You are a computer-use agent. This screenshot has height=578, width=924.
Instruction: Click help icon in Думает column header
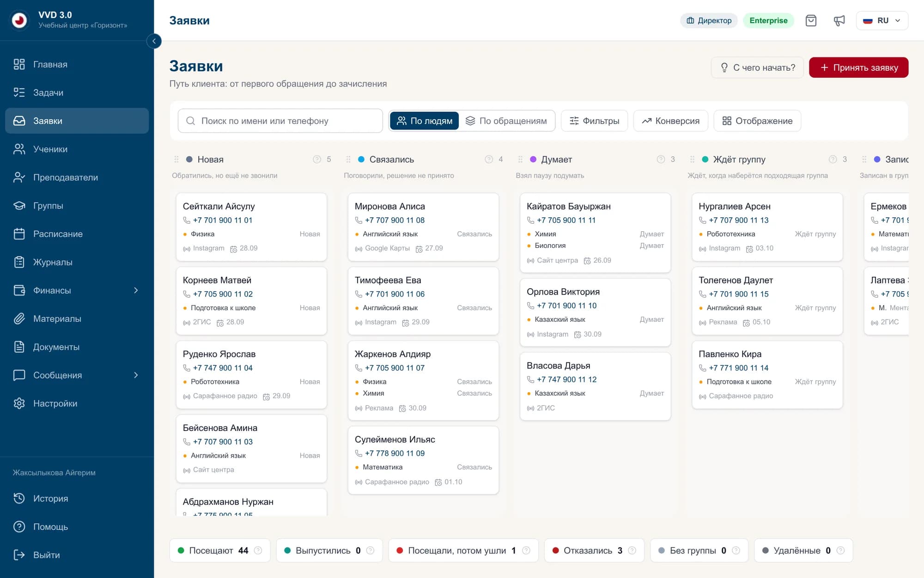click(661, 159)
